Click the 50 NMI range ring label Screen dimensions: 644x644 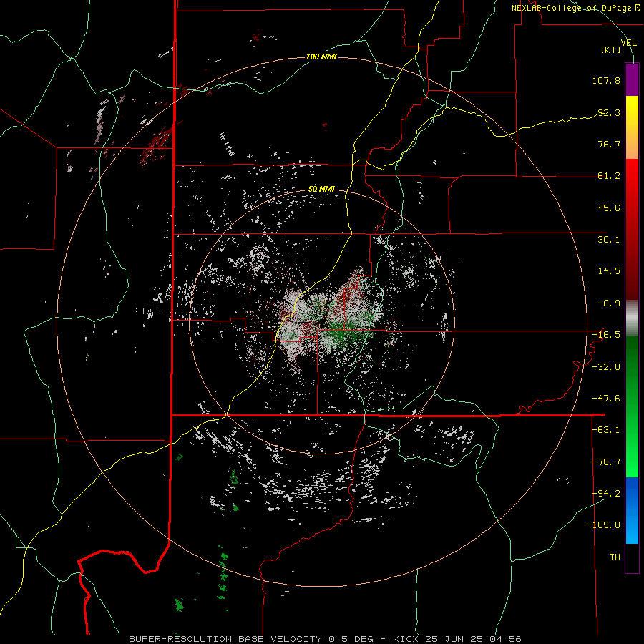(x=321, y=190)
